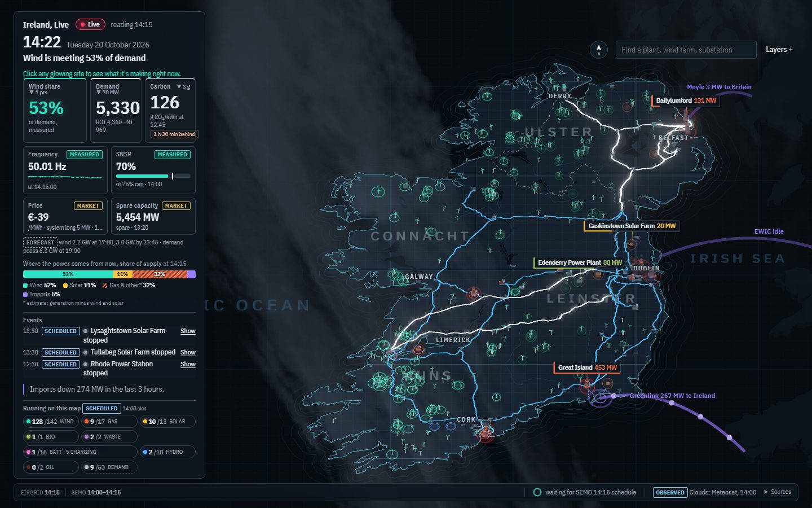Image resolution: width=812 pixels, height=508 pixels.
Task: Expand the Sources disclosure in status bar
Action: tap(778, 492)
